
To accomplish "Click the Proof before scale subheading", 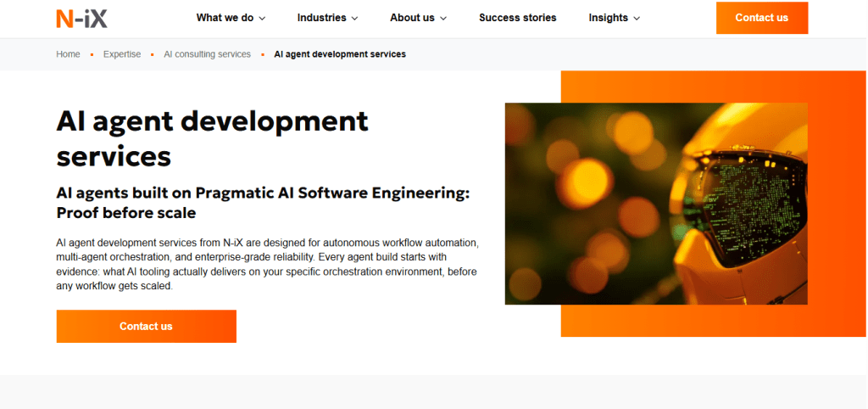I will 126,213.
